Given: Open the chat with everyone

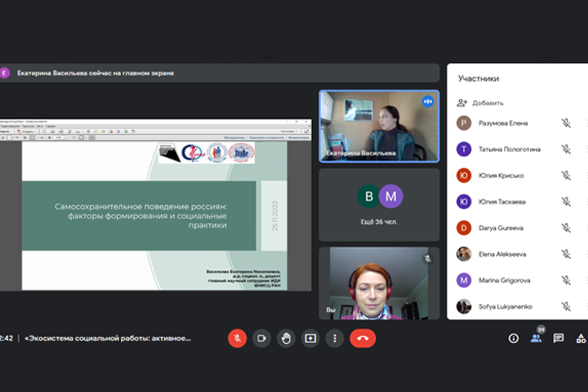Looking at the screenshot, I should coord(559,339).
